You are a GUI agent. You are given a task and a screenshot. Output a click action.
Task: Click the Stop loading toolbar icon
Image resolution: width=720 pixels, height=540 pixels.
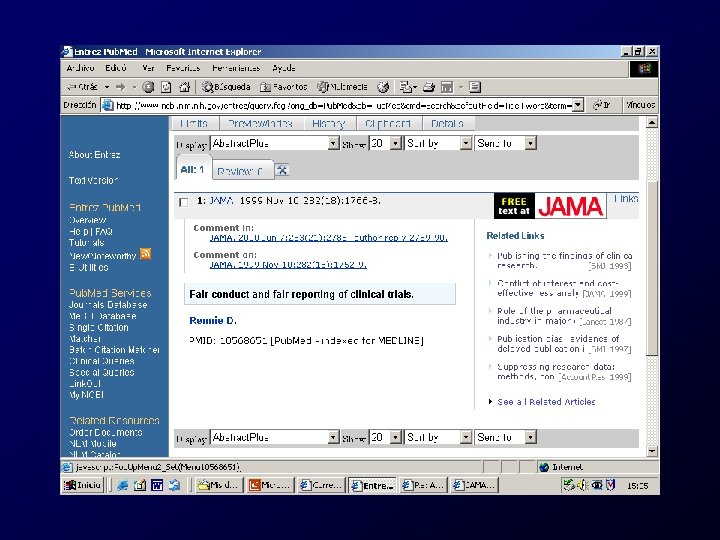point(148,87)
